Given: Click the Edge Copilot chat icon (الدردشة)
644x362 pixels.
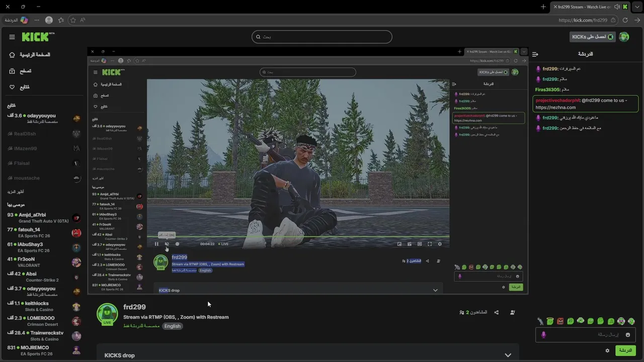Looking at the screenshot, I should coord(16,20).
